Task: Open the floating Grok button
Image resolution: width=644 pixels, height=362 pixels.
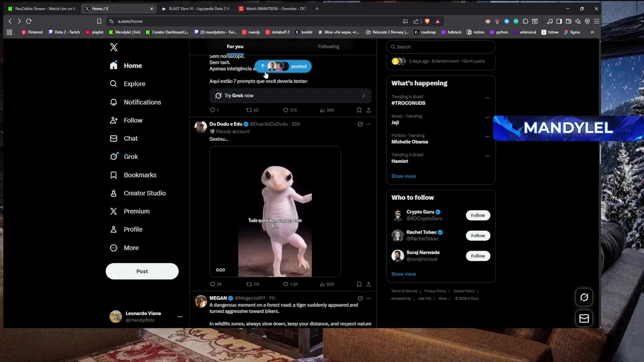Action: point(584,297)
